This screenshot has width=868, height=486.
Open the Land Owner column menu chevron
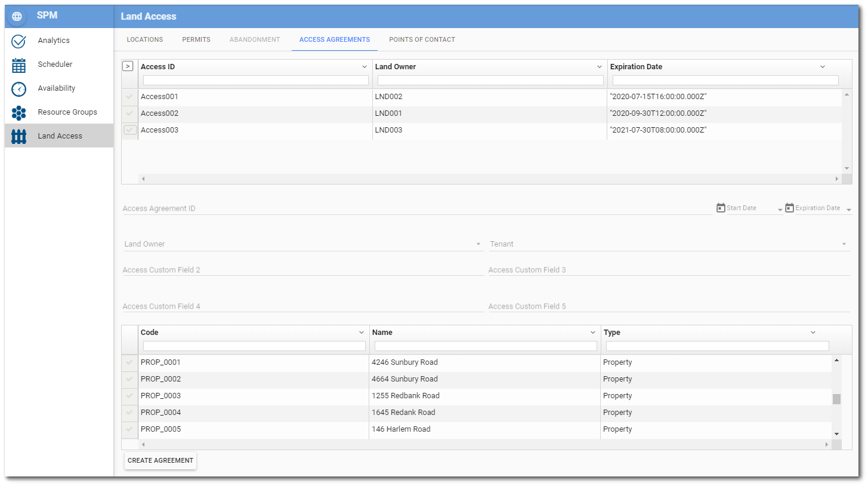pos(600,67)
